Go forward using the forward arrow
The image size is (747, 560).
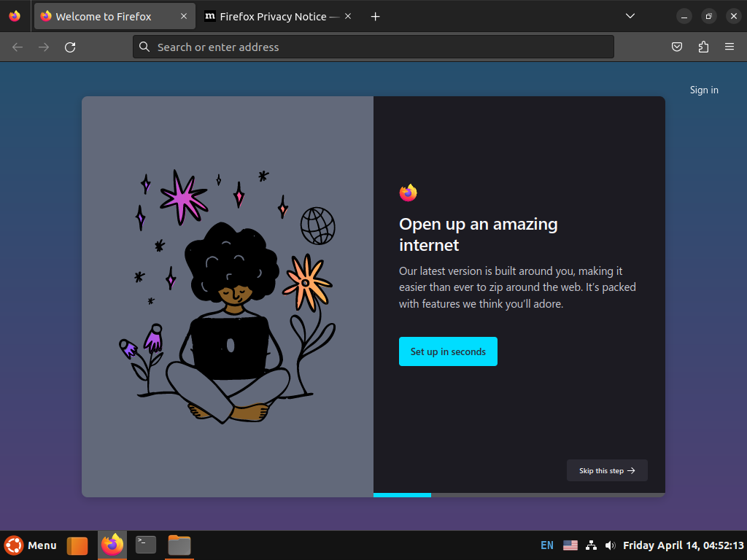tap(44, 47)
